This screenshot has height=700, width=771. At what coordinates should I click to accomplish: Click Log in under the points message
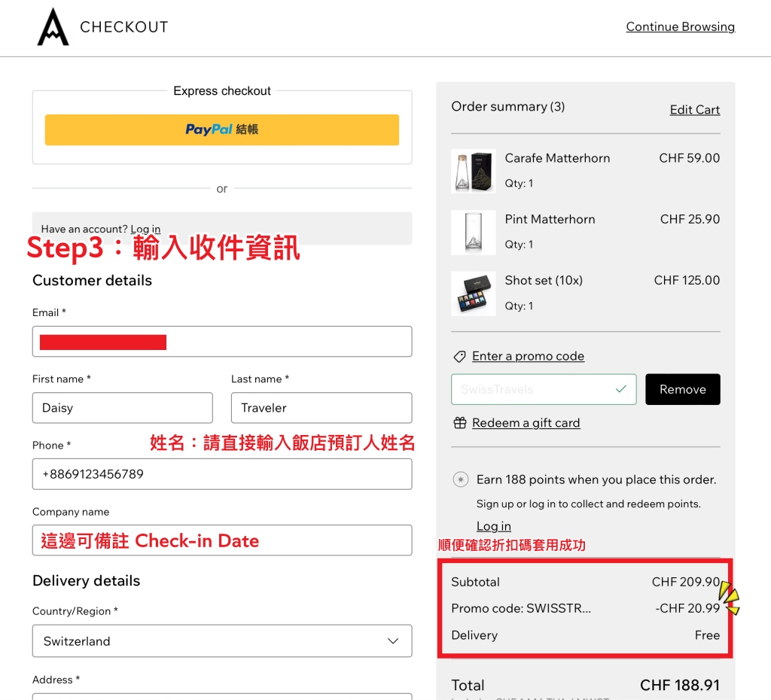(x=494, y=526)
